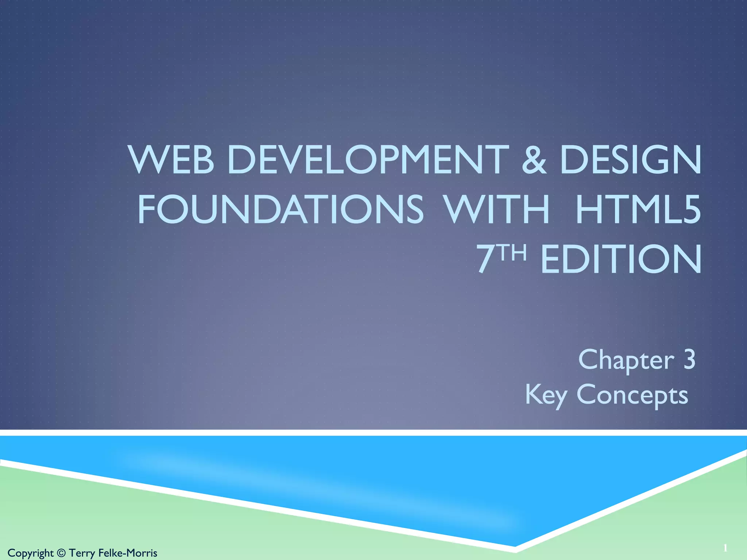Click the chapter number 3
This screenshot has height=560, width=747.
click(689, 359)
